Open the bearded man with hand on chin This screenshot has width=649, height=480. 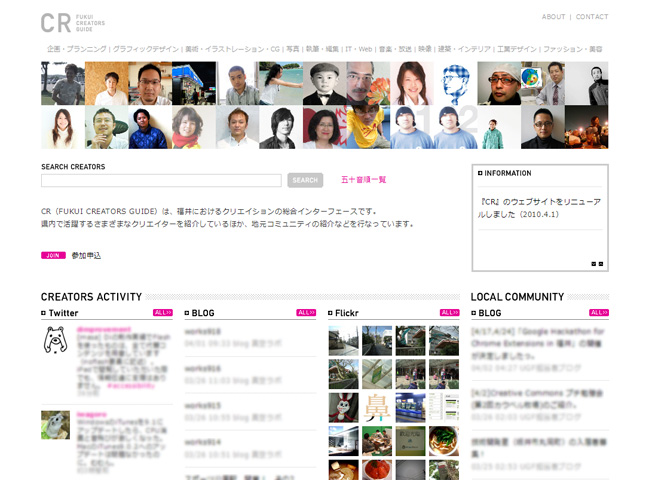[106, 127]
